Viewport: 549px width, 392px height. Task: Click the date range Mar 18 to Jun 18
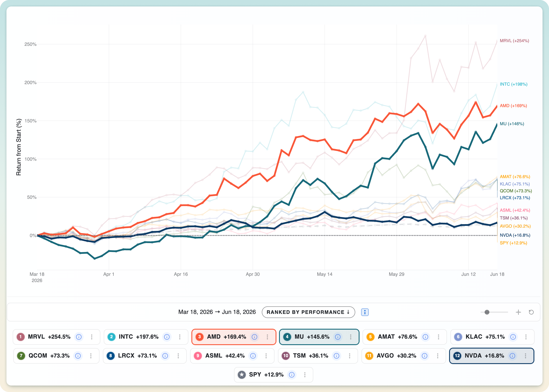[217, 312]
